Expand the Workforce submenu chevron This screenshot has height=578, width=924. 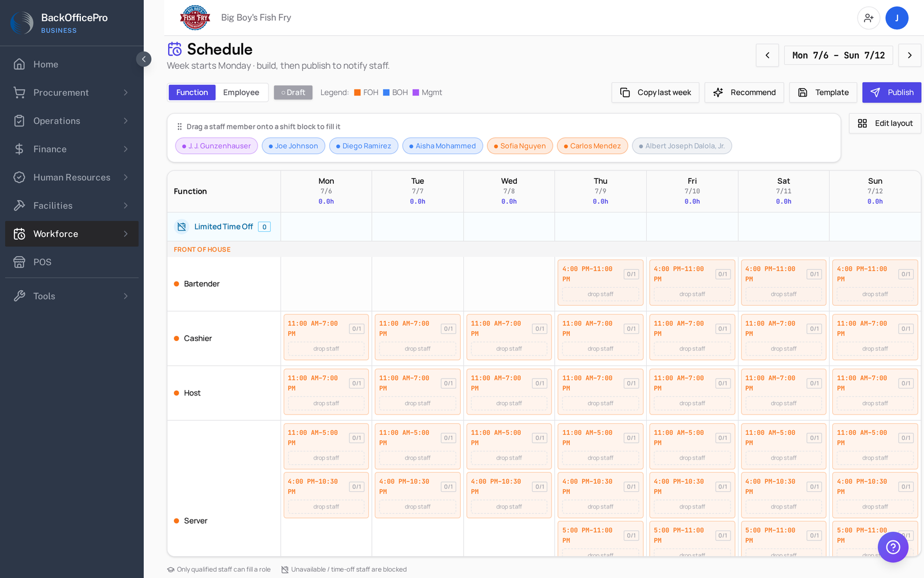pos(125,234)
